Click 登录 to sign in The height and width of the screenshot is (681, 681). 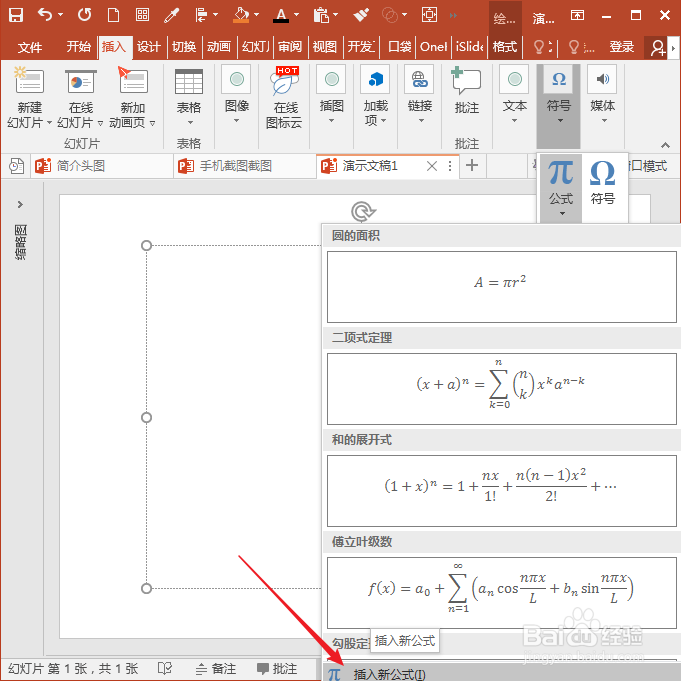pyautogui.click(x=621, y=46)
